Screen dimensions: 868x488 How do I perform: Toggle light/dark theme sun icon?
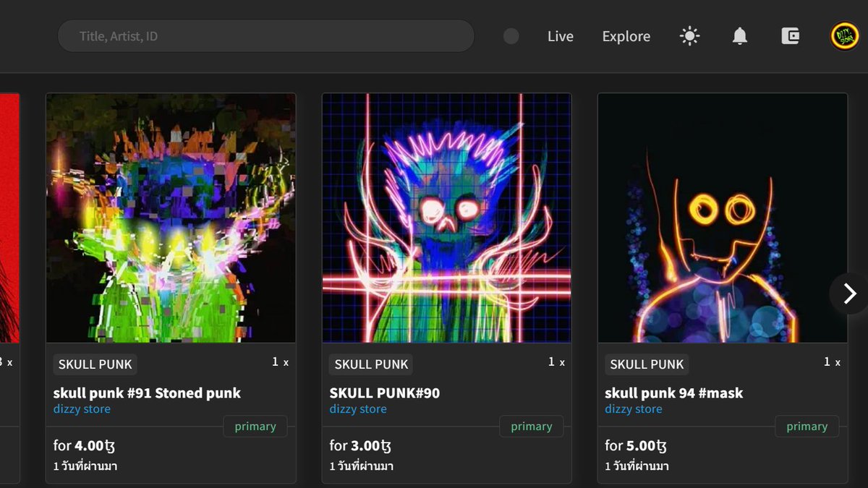click(690, 36)
